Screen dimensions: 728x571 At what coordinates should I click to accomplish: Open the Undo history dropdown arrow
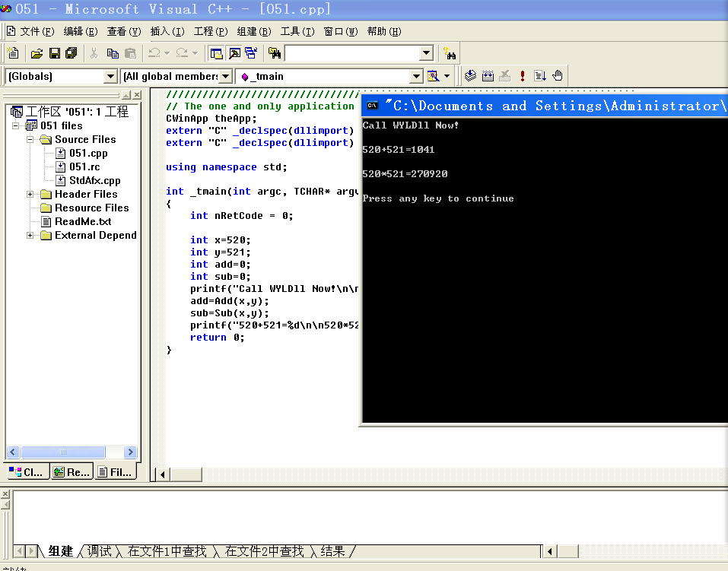tap(167, 53)
